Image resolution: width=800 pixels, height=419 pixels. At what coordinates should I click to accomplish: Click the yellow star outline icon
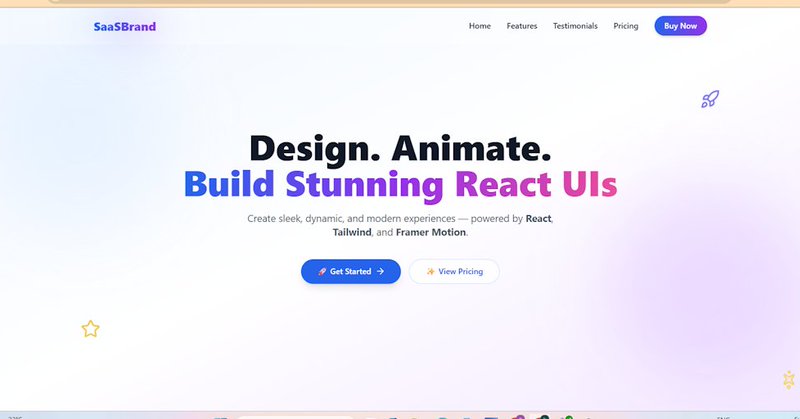point(90,329)
